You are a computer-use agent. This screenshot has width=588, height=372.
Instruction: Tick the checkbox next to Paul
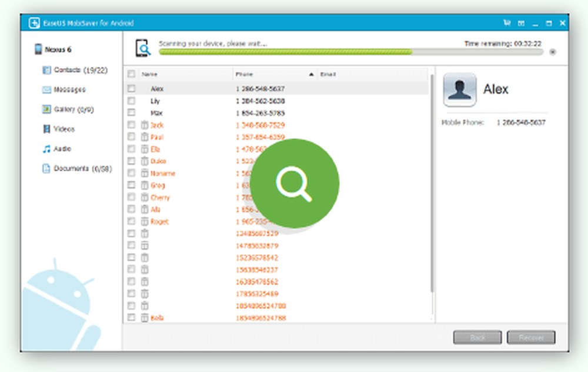pos(131,137)
